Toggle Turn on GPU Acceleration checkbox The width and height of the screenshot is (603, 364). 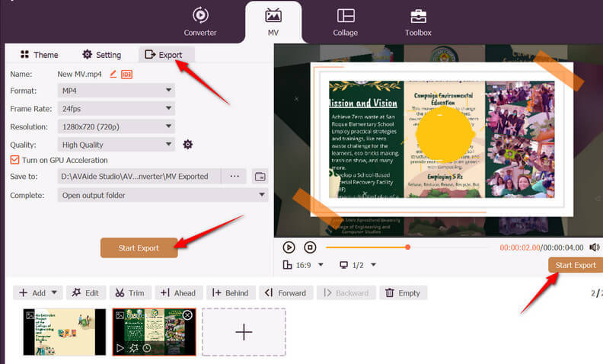coord(15,160)
